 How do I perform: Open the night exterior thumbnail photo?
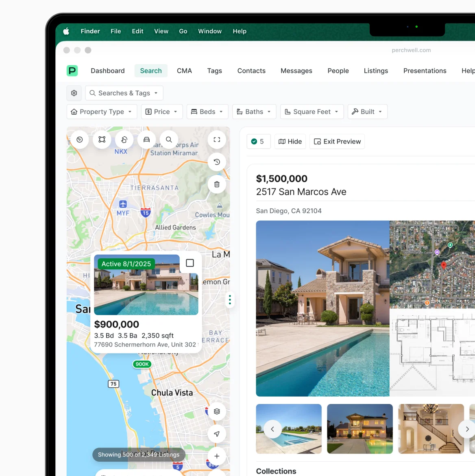pyautogui.click(x=360, y=429)
